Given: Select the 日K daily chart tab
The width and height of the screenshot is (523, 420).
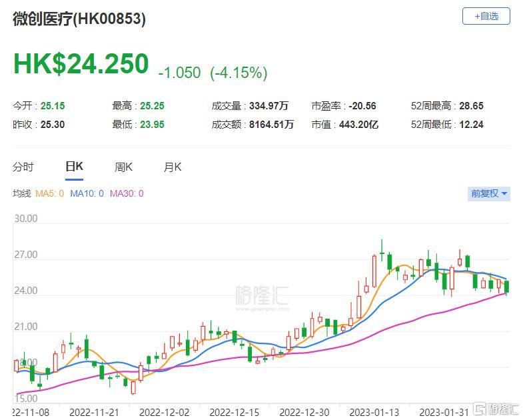Looking at the screenshot, I should pyautogui.click(x=74, y=166).
